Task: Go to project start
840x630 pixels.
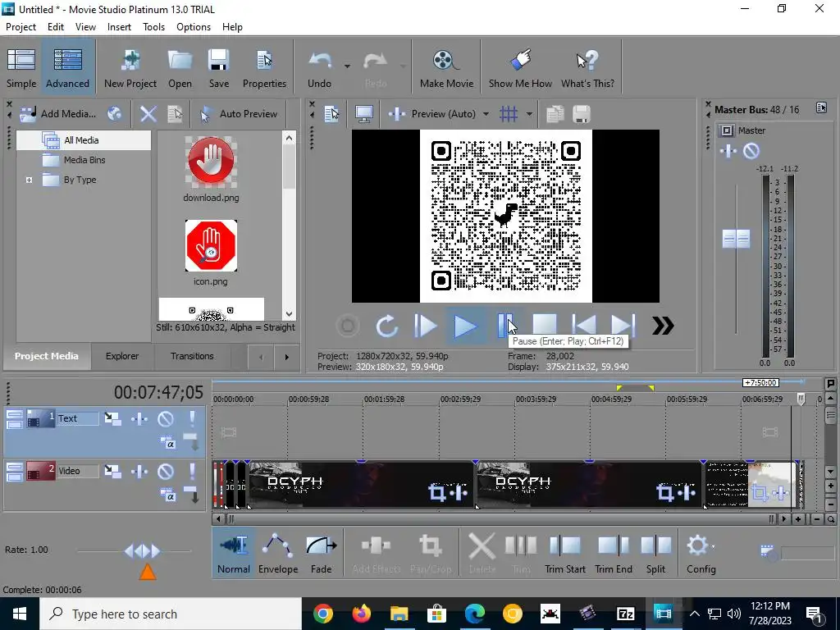Action: [x=584, y=326]
